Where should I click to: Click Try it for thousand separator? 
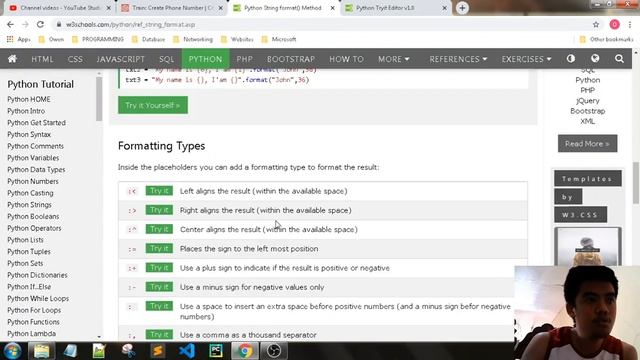[159, 334]
